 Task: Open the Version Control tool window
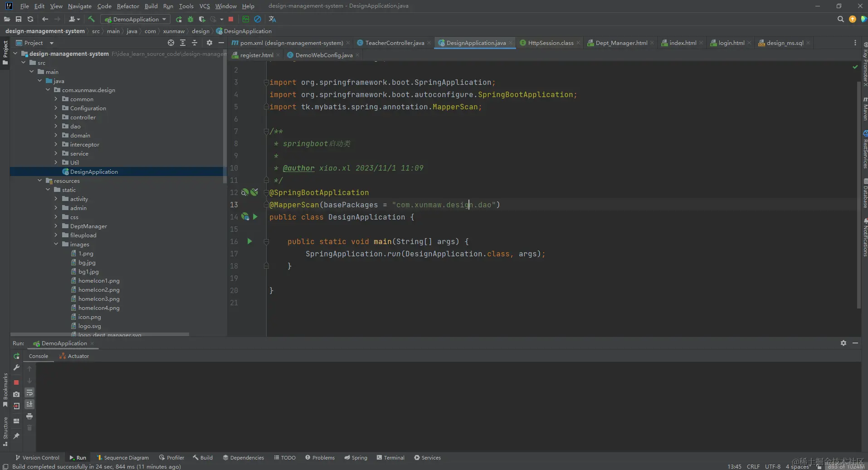click(37, 457)
